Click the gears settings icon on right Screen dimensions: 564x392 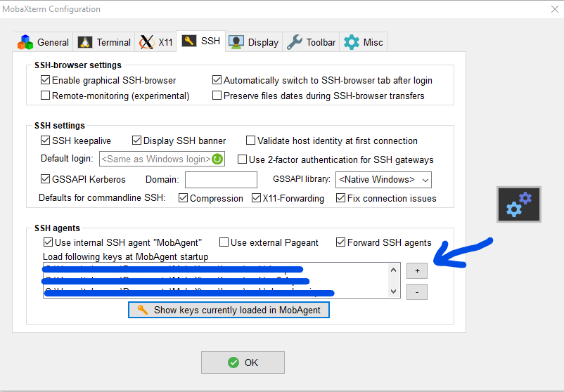519,204
